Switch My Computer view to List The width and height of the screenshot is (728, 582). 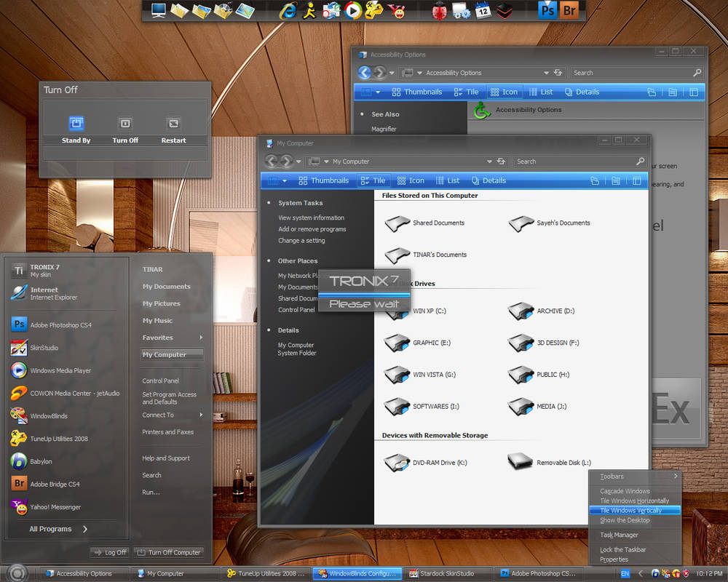(x=448, y=180)
